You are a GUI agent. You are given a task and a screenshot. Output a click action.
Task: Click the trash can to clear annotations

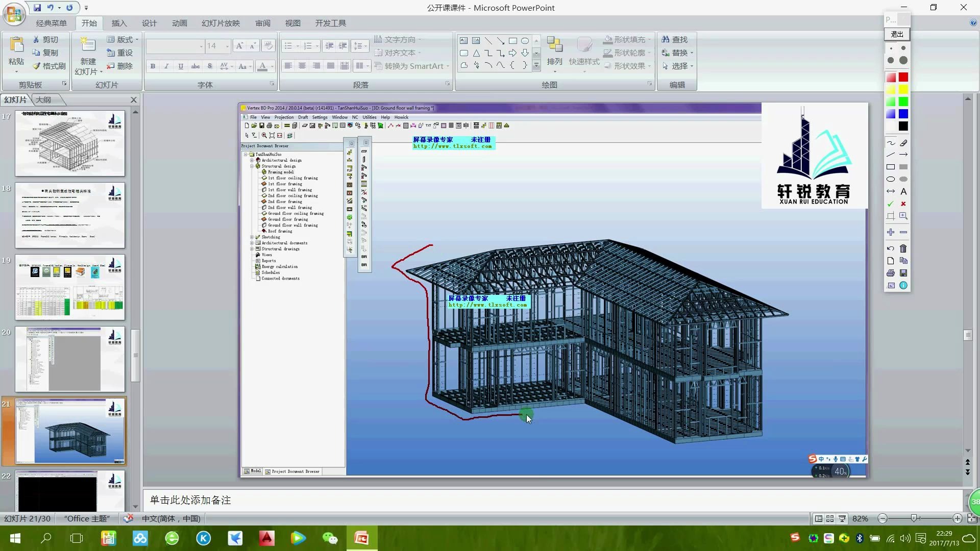pyautogui.click(x=903, y=248)
